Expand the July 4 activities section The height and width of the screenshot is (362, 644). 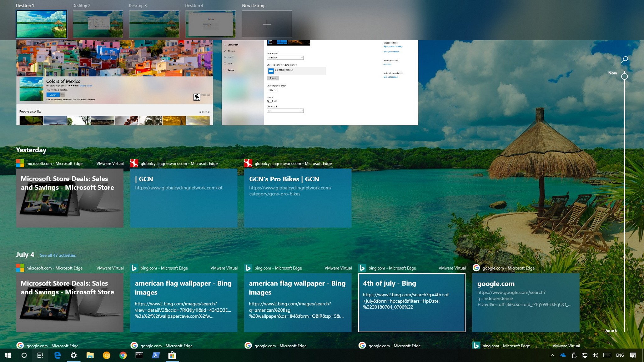(x=58, y=255)
